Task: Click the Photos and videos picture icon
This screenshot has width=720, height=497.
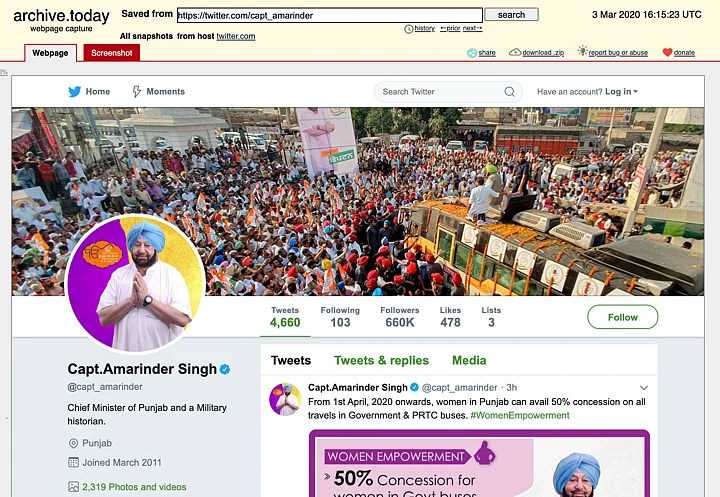Action: (x=73, y=487)
